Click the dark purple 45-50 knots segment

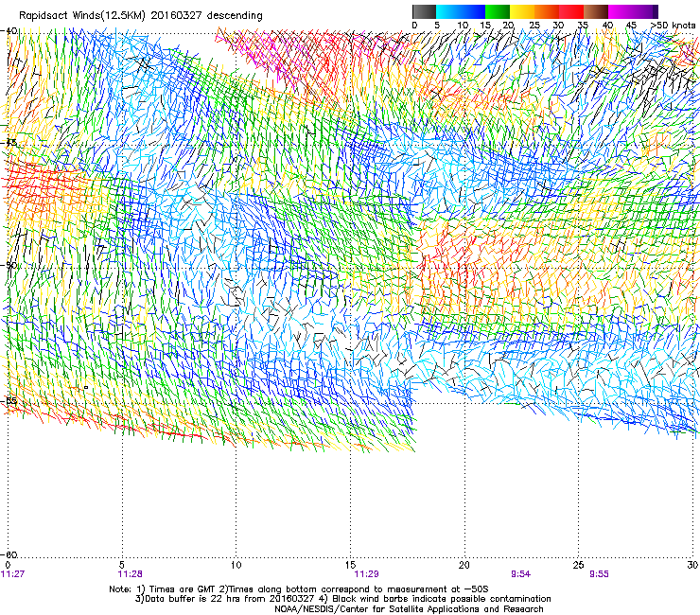[x=645, y=11]
